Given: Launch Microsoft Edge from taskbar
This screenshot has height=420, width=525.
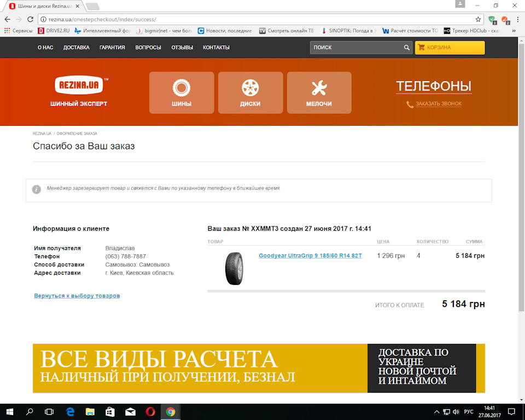Looking at the screenshot, I should click(70, 412).
